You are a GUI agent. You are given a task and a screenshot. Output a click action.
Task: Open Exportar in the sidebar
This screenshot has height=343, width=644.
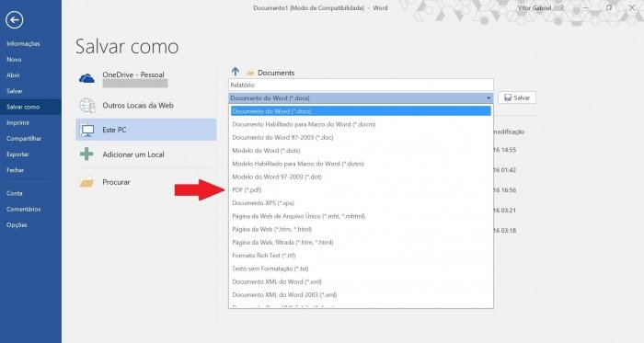[x=17, y=154]
